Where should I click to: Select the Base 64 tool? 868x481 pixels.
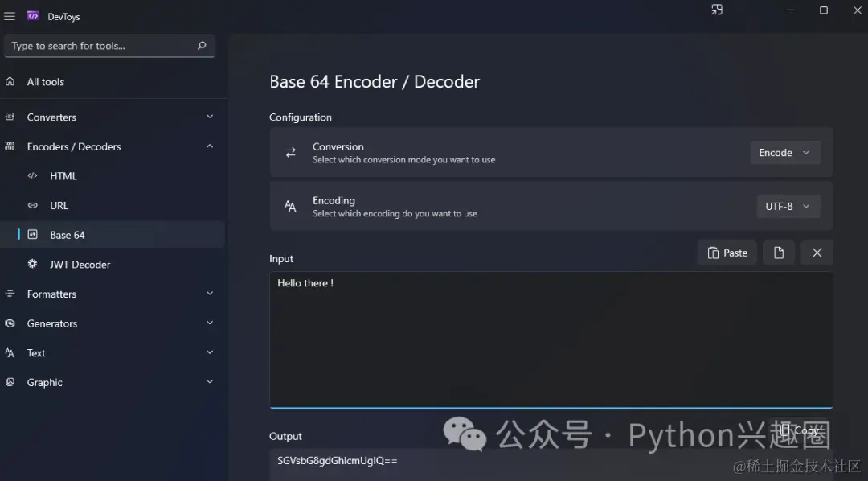(113, 234)
